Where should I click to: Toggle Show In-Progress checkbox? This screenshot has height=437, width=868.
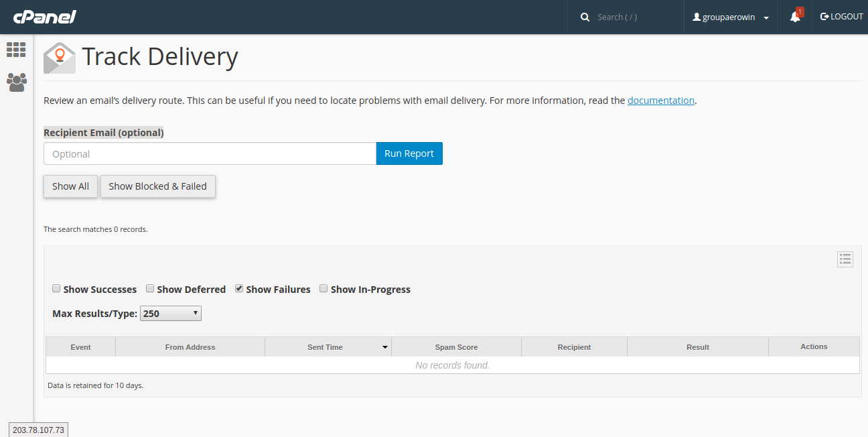tap(323, 289)
